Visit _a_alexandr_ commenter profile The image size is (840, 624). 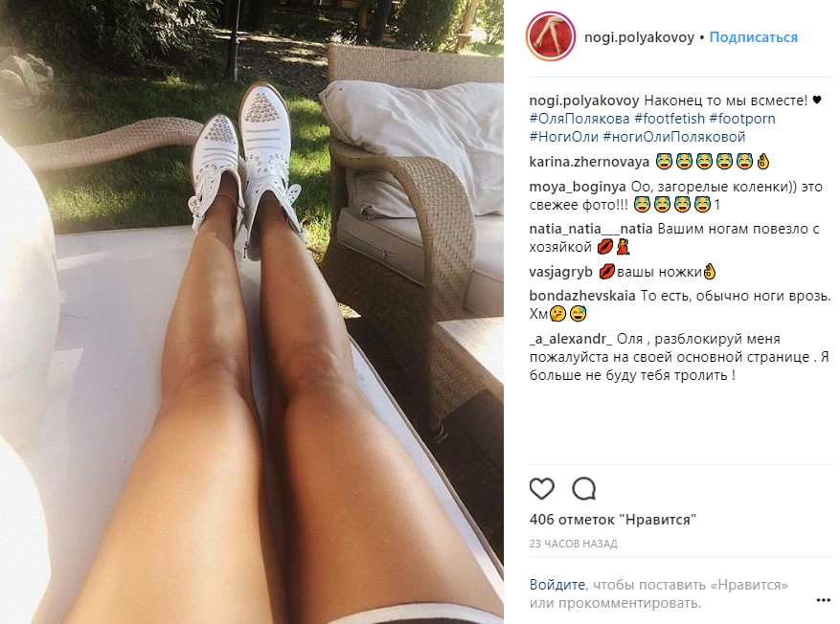pos(571,339)
